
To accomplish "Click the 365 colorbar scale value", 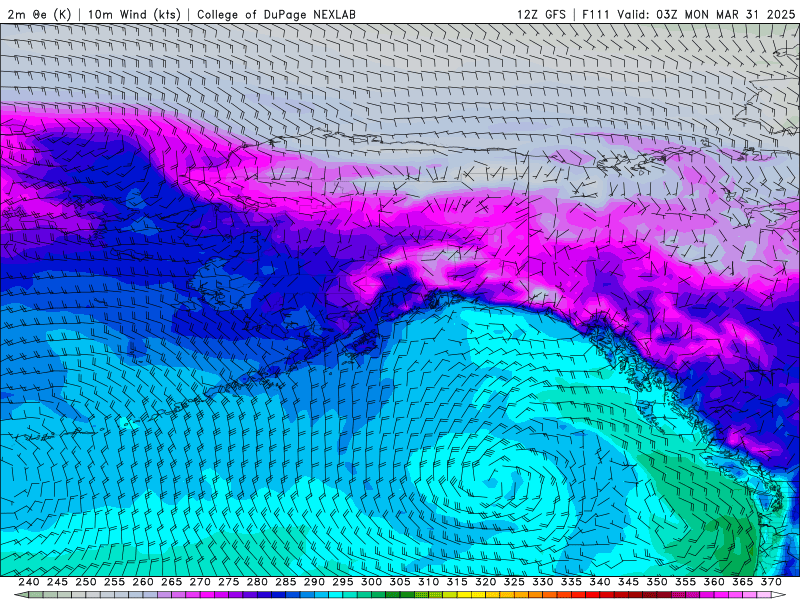I will 743,582.
